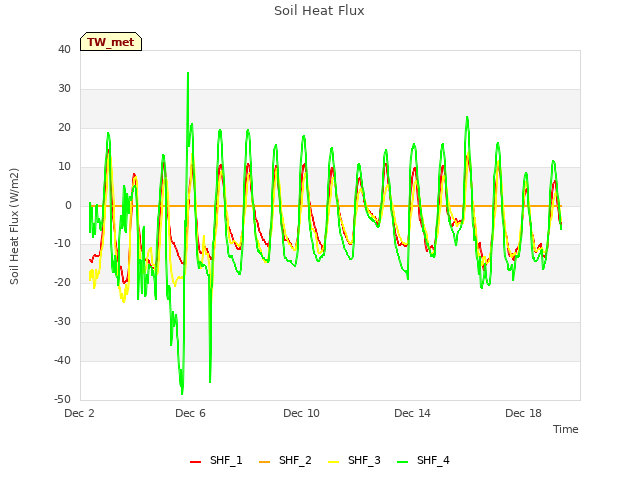Click the 30 y-axis tick label
640x480 pixels.
tap(64, 89)
